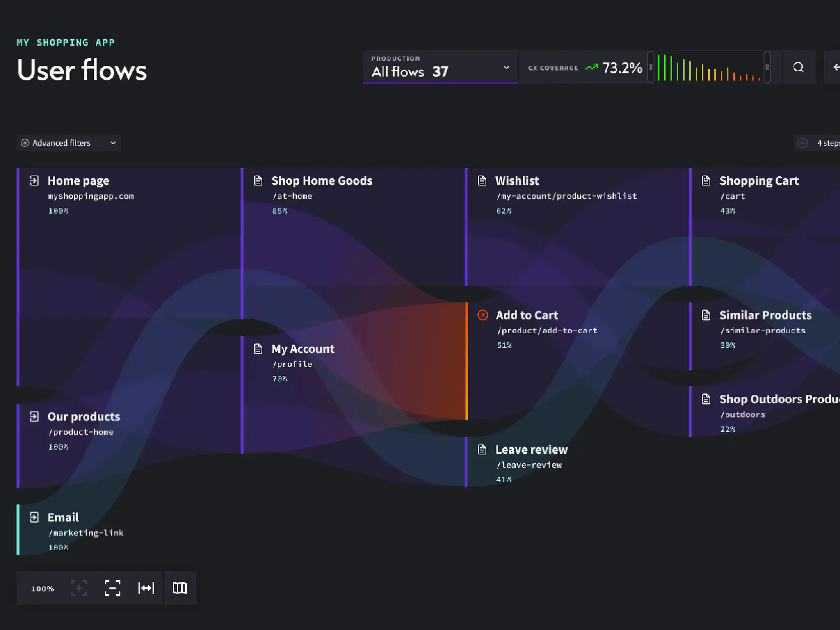Click the /profile path text
840x630 pixels.
point(292,364)
